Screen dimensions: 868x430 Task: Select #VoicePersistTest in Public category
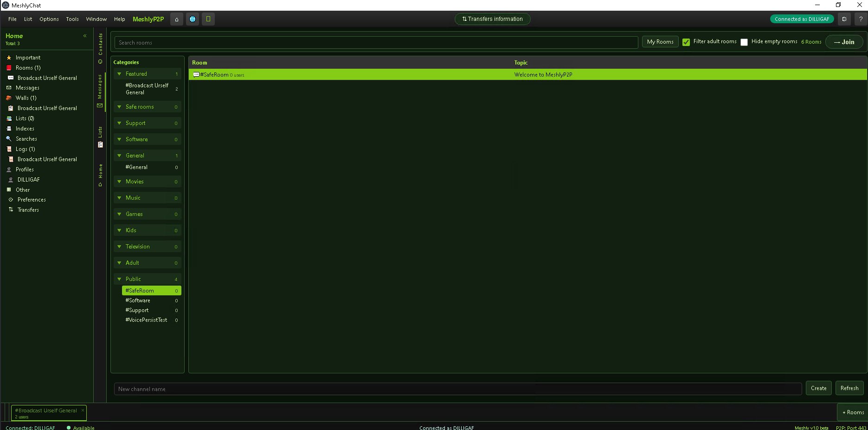[151, 320]
